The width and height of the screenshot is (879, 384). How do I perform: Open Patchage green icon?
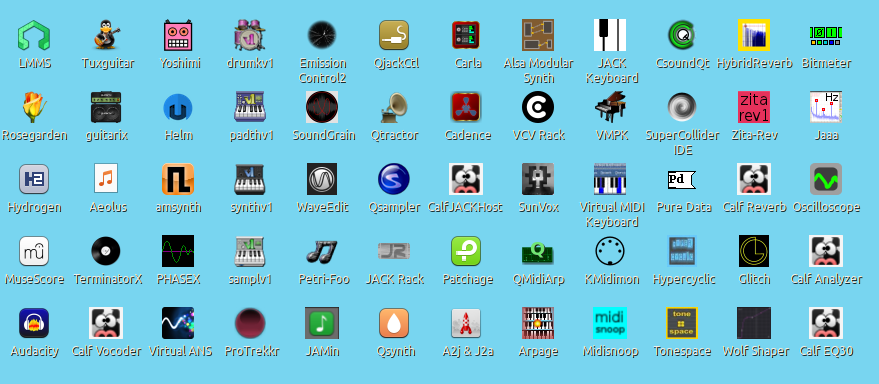pos(466,251)
